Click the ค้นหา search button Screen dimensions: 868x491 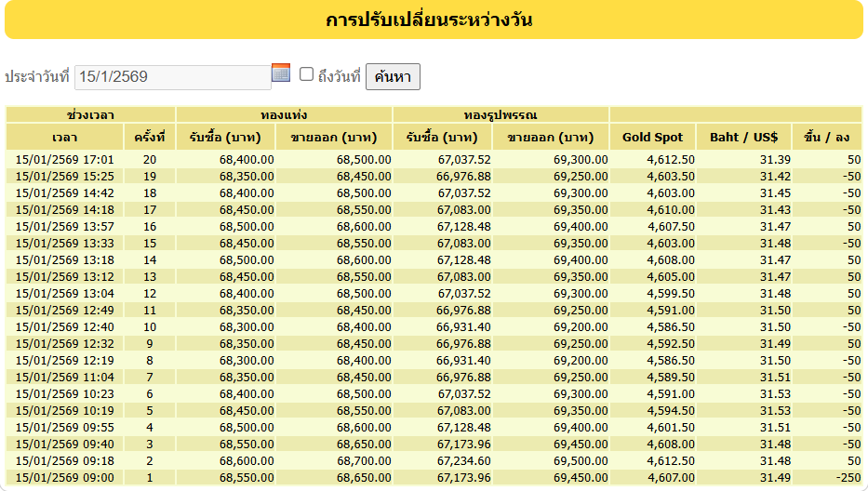(393, 76)
